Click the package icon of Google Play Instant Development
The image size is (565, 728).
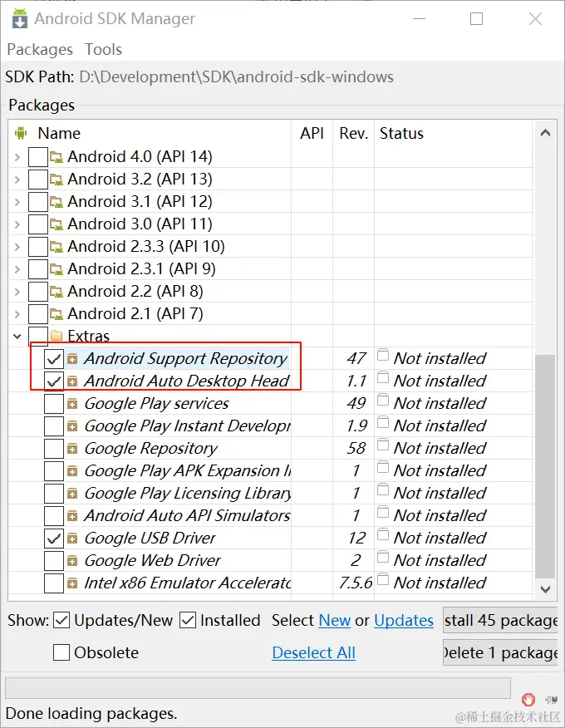[72, 426]
